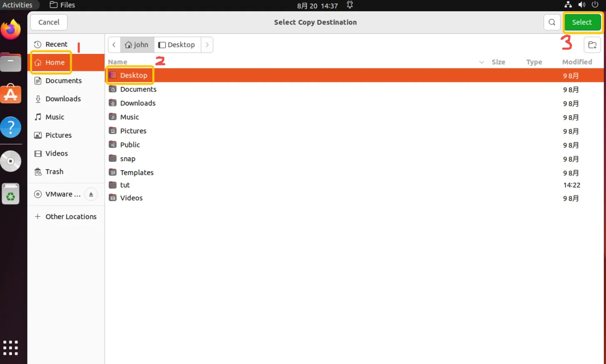
Task: Go to Downloads in the sidebar
Action: [x=66, y=99]
